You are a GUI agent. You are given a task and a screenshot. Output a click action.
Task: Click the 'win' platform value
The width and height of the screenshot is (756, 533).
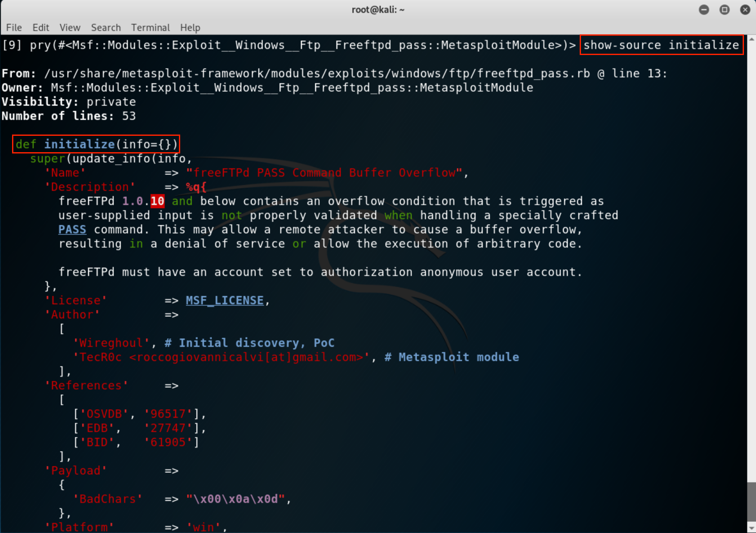(x=203, y=527)
